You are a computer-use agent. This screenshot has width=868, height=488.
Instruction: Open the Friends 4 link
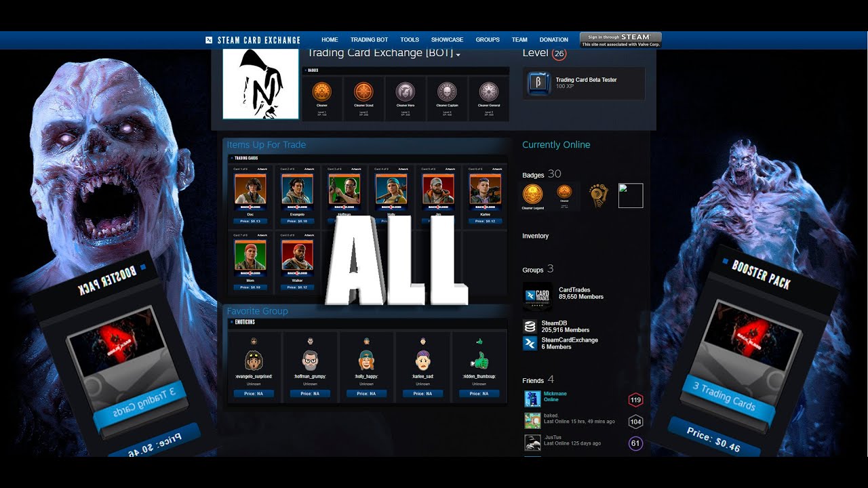tap(538, 380)
